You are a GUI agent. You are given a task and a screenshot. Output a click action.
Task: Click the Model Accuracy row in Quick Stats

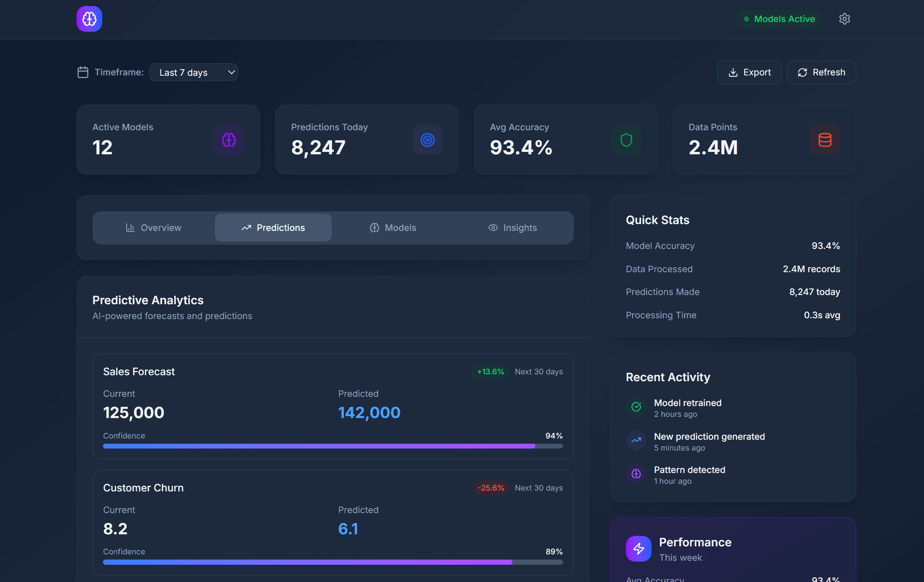[733, 246]
